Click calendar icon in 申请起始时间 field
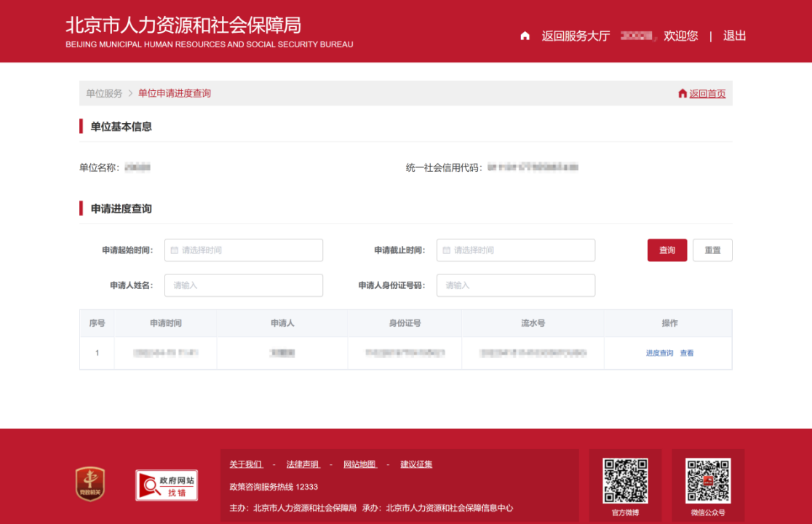 (175, 250)
